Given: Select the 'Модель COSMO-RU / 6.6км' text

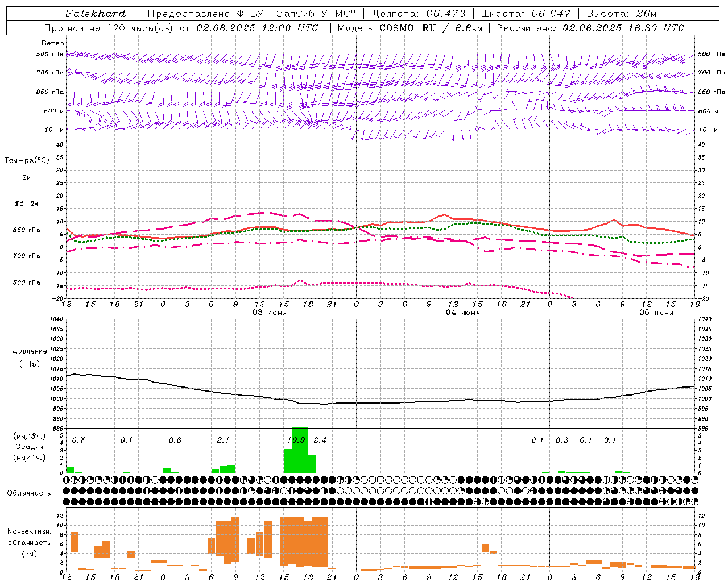Looking at the screenshot, I should coord(410,28).
